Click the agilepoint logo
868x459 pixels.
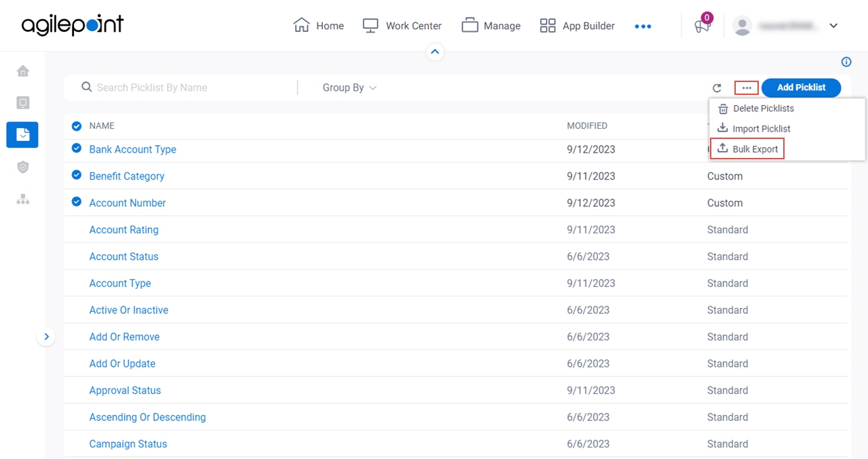(73, 25)
